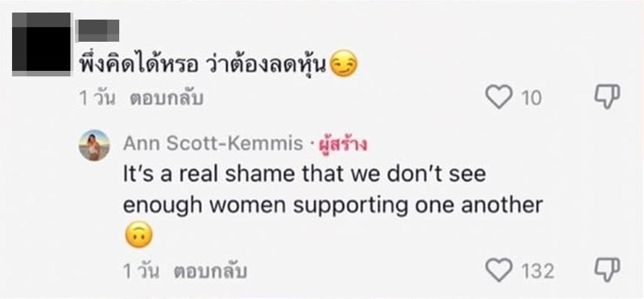Viewport: 644px width, 299px height.
Task: Open Ann Scott-Kemmis's profile picture
Action: (x=94, y=145)
